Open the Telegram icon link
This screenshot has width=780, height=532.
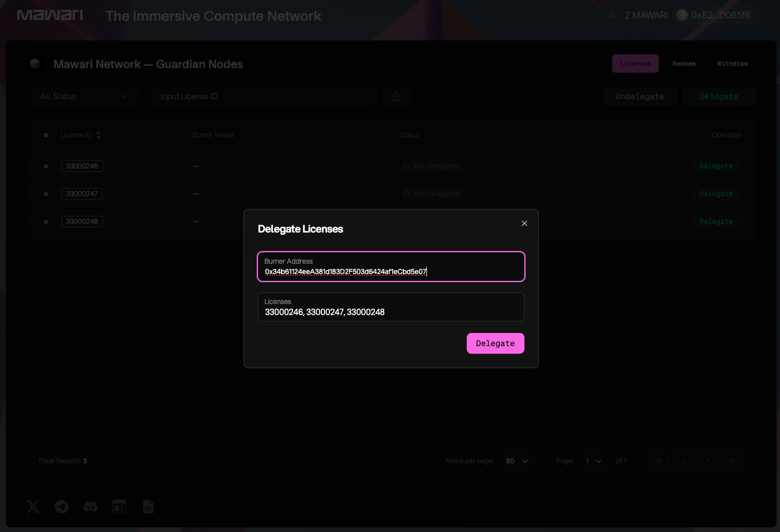(62, 507)
